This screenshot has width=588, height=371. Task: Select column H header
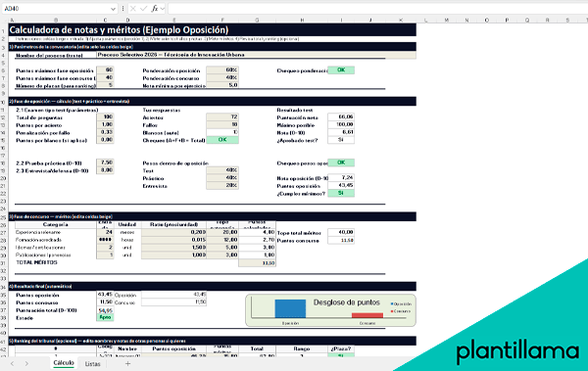point(302,20)
